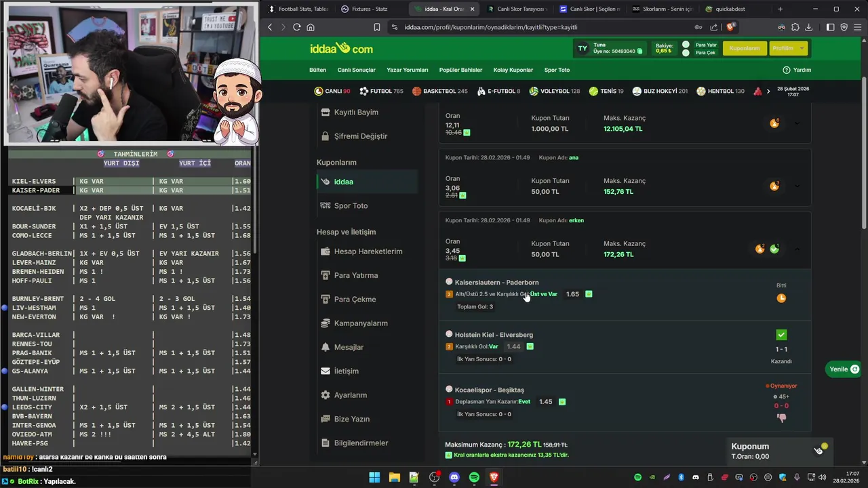
Task: Click Para Yatır in the header
Action: (706, 45)
